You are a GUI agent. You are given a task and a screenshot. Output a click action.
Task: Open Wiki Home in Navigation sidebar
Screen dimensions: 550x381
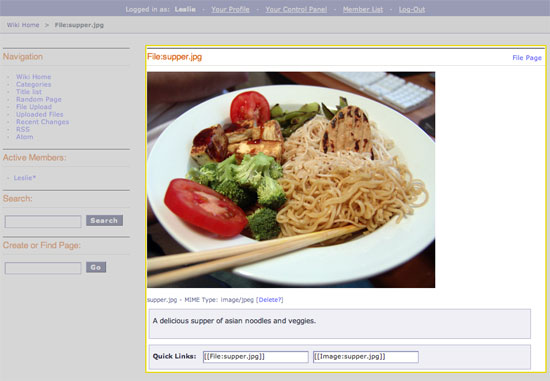(33, 76)
